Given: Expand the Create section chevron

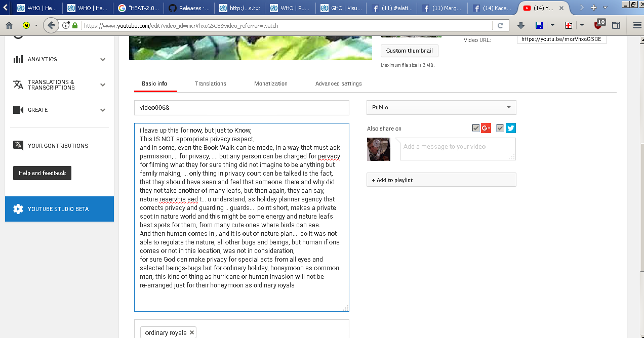Looking at the screenshot, I should 103,110.
